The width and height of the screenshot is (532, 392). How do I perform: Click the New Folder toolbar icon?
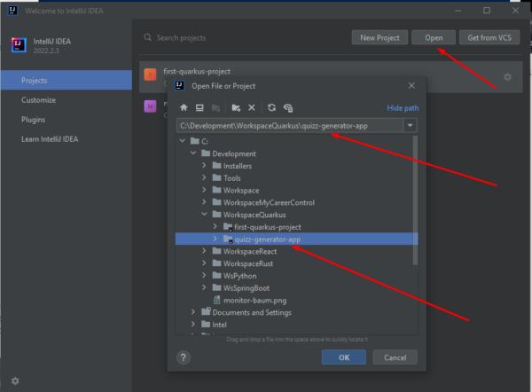(236, 107)
